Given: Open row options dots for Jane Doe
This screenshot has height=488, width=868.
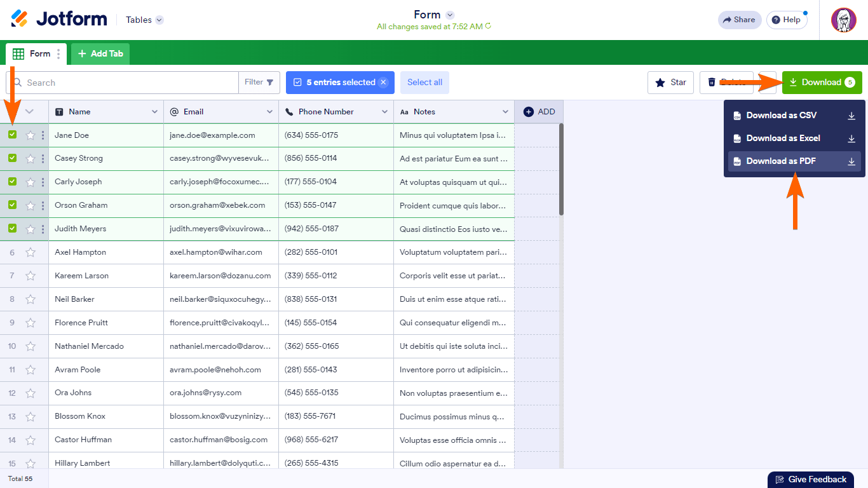Looking at the screenshot, I should coord(43,135).
